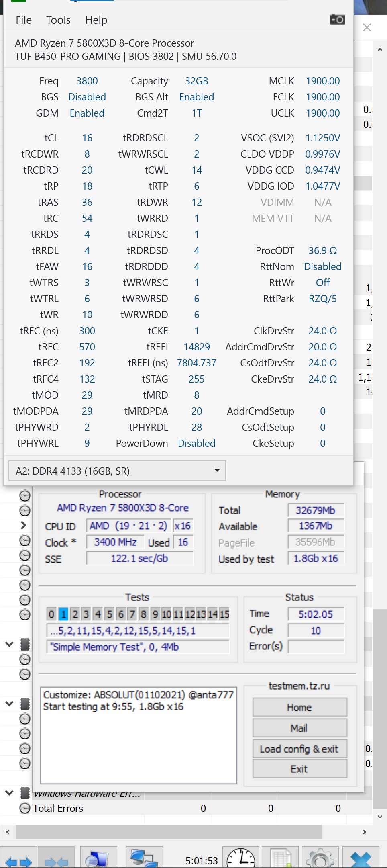Open the File menu in ZenTimings

tap(24, 20)
